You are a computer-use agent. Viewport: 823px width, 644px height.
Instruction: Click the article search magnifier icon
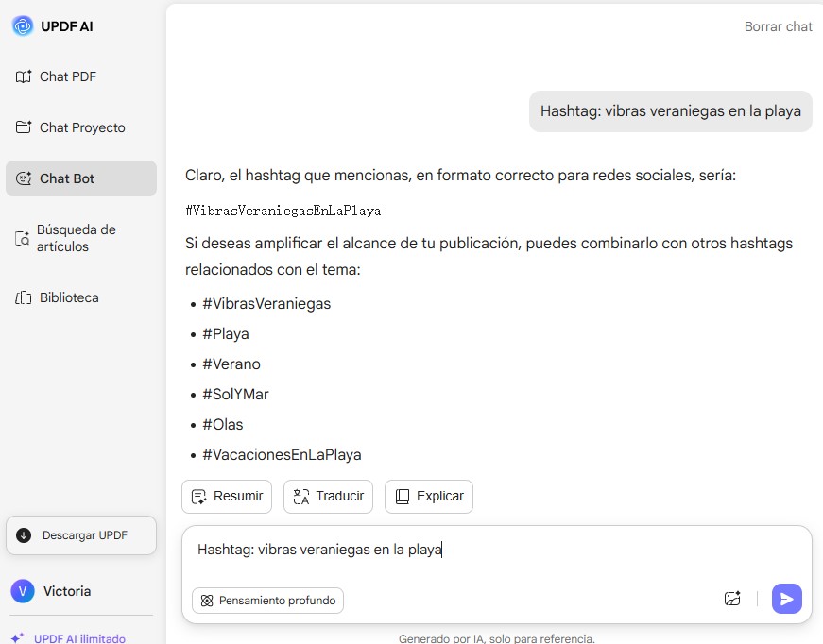point(22,239)
